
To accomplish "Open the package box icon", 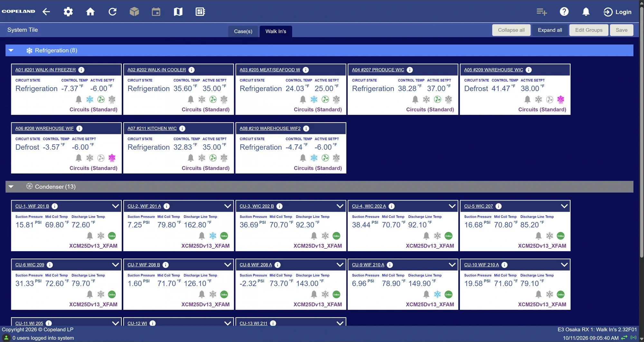I will (134, 12).
